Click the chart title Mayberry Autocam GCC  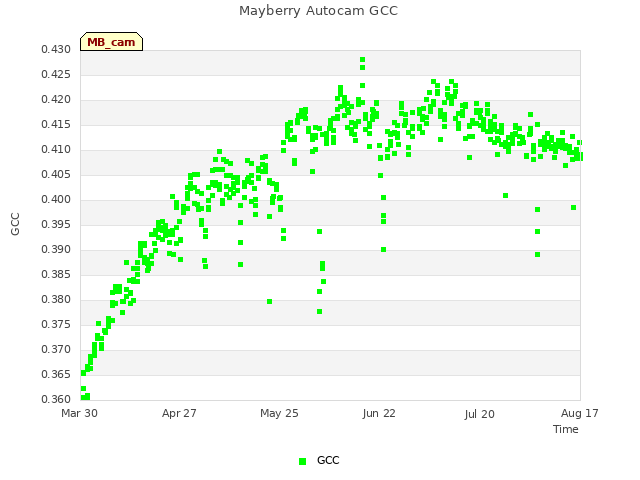tap(318, 11)
